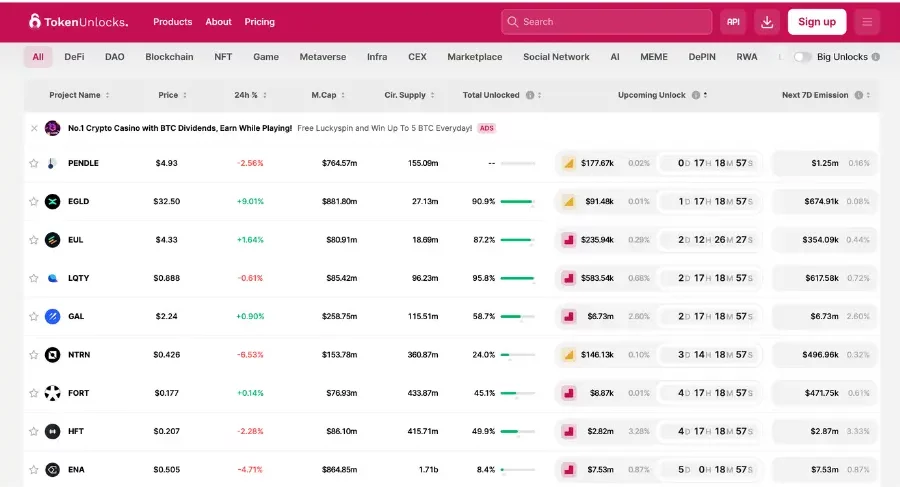The width and height of the screenshot is (900, 487).
Task: Click GAL's red unlock type icon
Action: [568, 316]
